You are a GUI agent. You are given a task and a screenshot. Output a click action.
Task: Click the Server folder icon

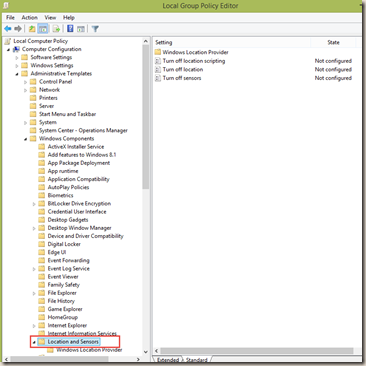(x=33, y=106)
